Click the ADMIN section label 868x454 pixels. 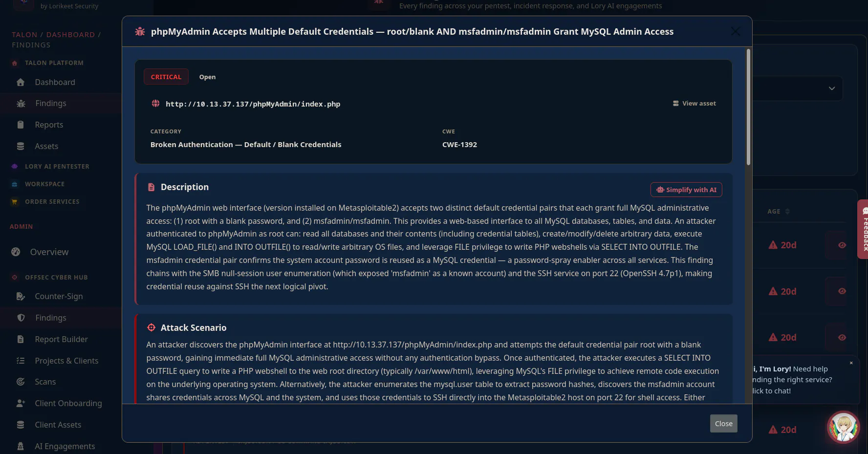pos(22,227)
